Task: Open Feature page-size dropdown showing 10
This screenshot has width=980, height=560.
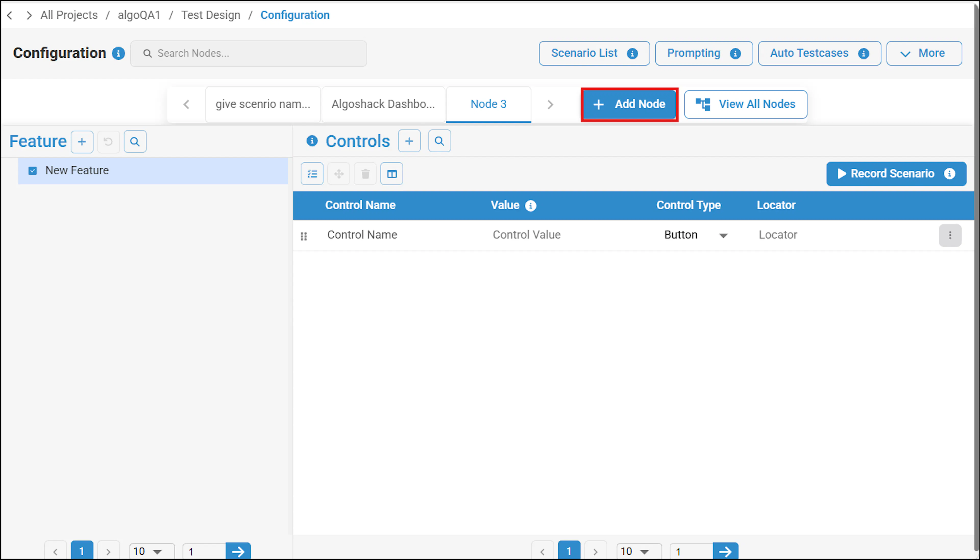Action: point(152,552)
